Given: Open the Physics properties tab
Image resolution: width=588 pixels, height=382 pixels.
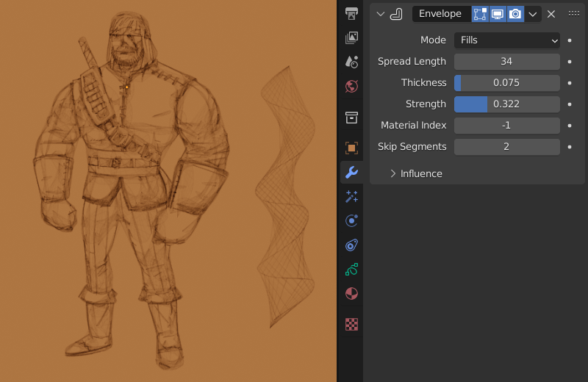Looking at the screenshot, I should pyautogui.click(x=351, y=220).
